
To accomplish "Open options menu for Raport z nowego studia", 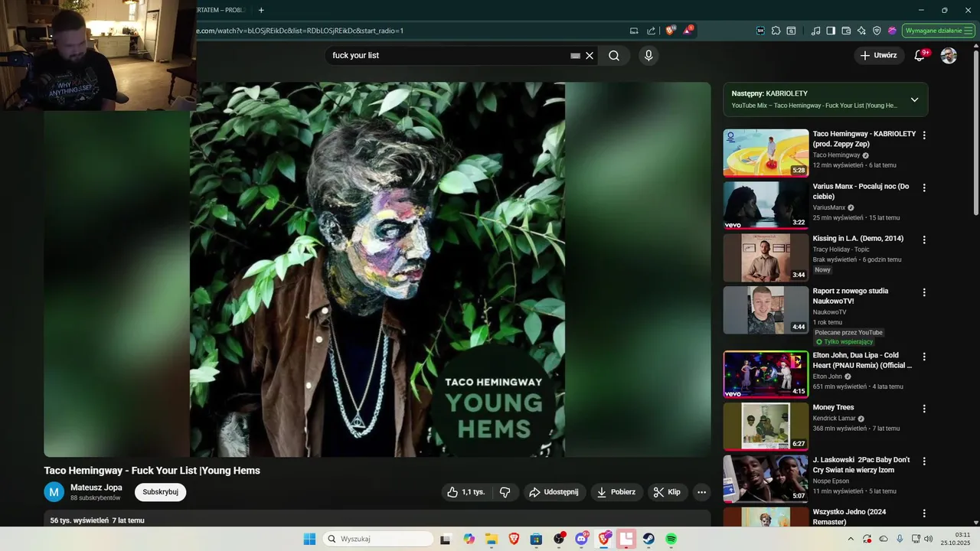I will [924, 292].
